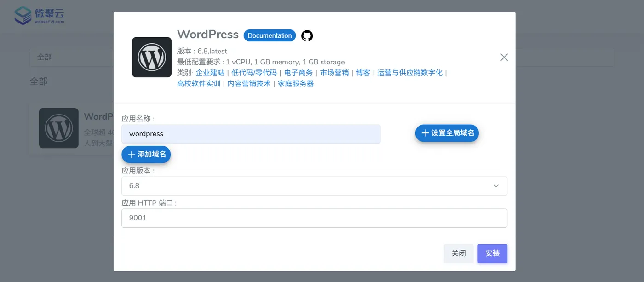
Task: Click the 设置全局域名 button
Action: pos(447,133)
